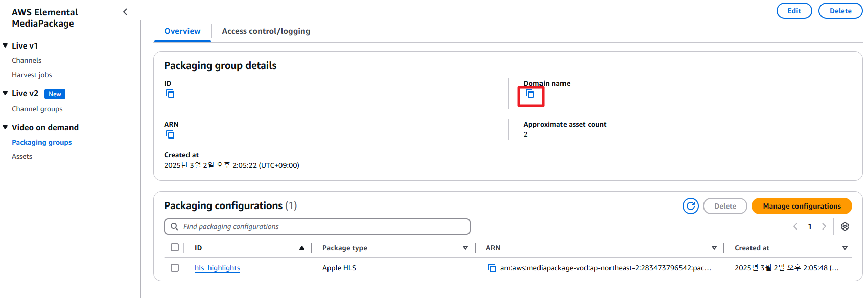This screenshot has height=298, width=868.
Task: Focus the Find packaging configurations field
Action: tap(317, 226)
